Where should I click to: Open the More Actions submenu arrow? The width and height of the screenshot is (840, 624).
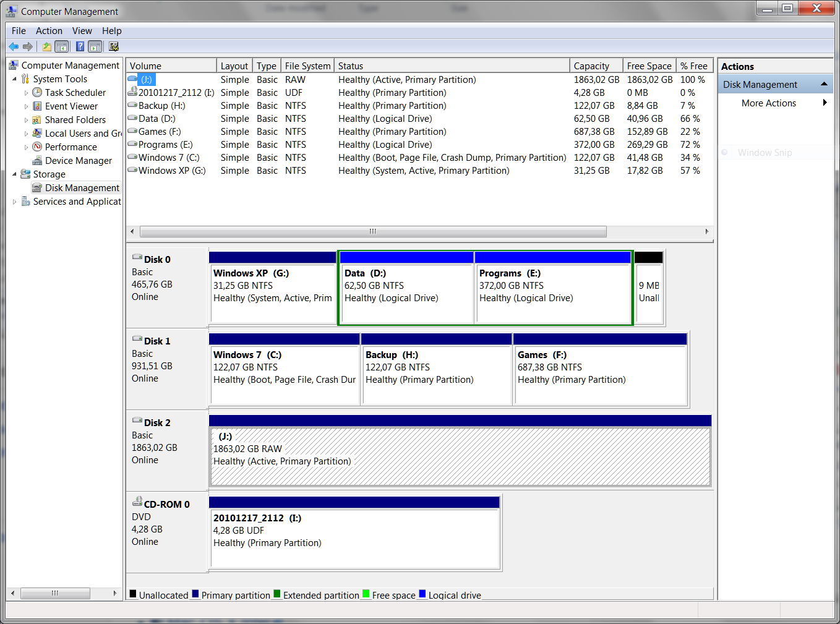coord(825,103)
